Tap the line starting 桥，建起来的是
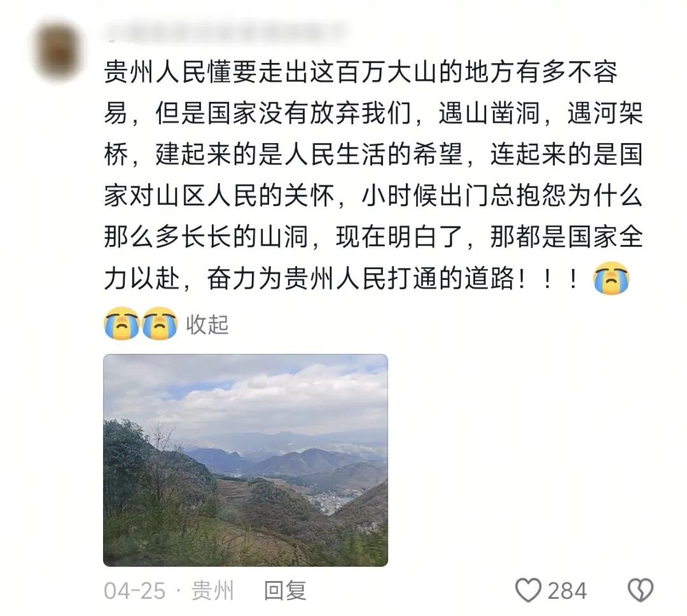The width and height of the screenshot is (687, 616). pos(373,155)
